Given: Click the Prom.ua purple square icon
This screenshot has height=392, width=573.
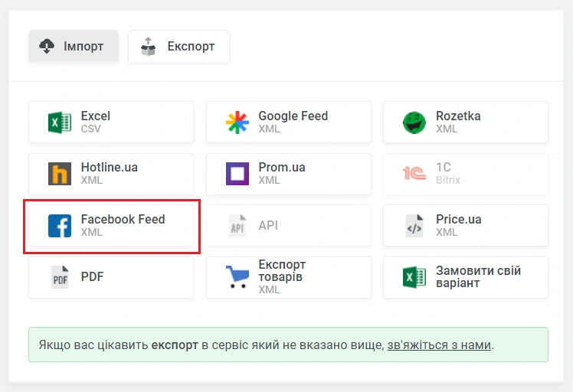Looking at the screenshot, I should [x=237, y=174].
